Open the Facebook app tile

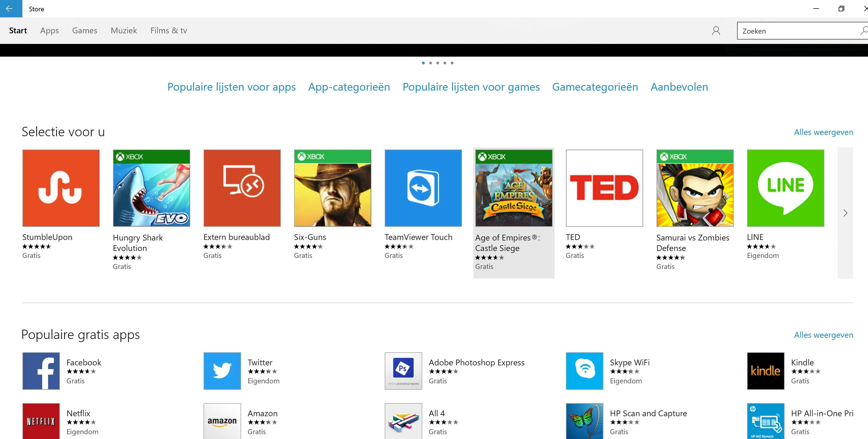pyautogui.click(x=41, y=371)
